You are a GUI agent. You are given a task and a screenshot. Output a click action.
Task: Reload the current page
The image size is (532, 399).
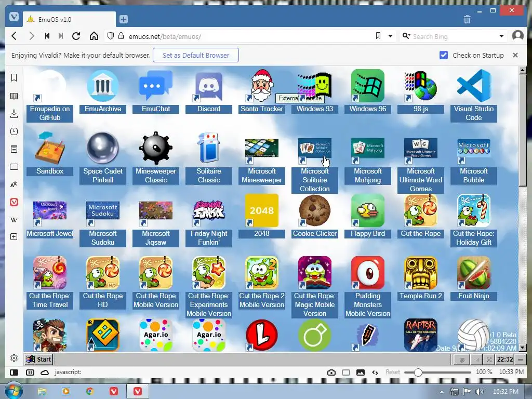tap(76, 36)
